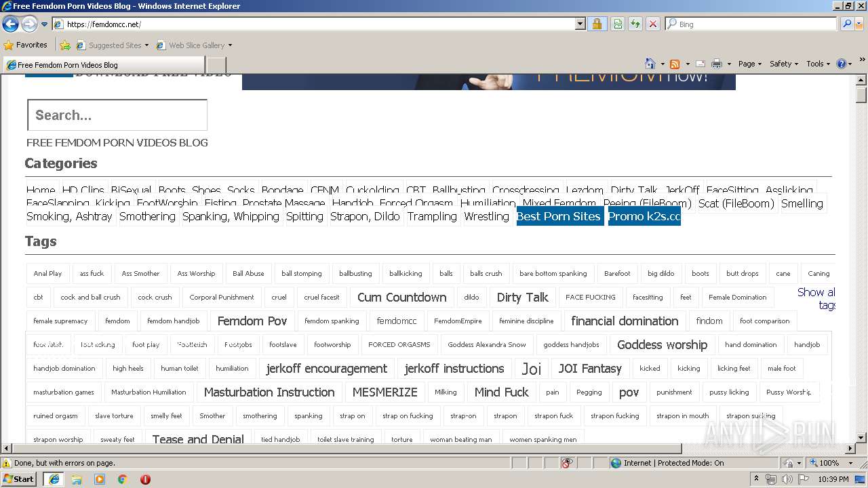Click the Show all tags link

point(816,299)
